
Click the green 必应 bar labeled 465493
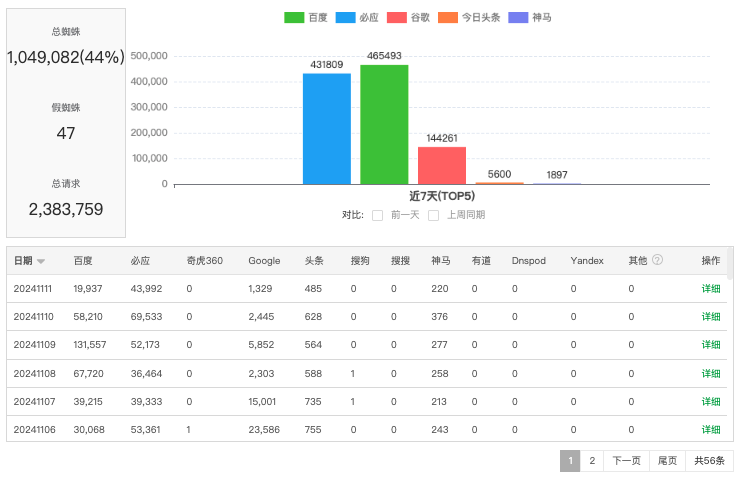point(384,125)
